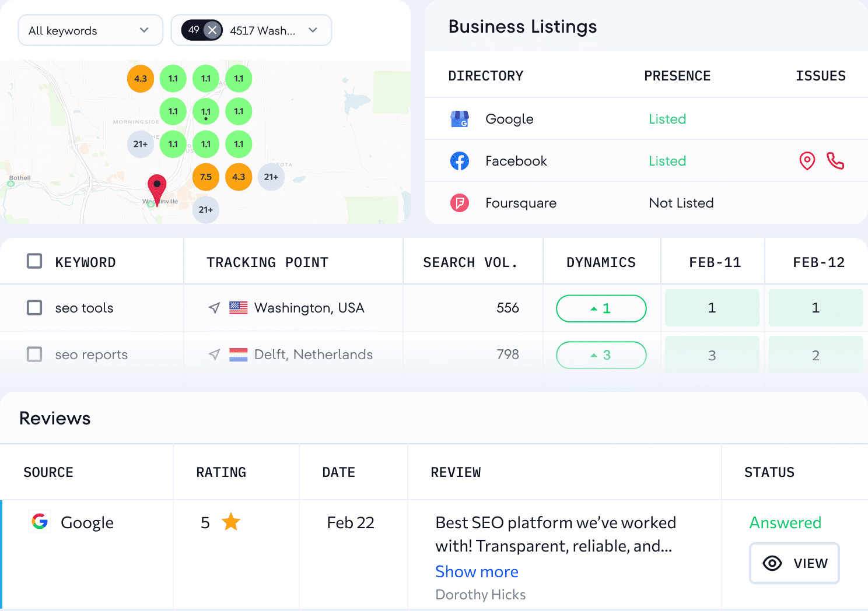The image size is (868, 611).
Task: Click reviewer name Dorothy Hicks
Action: click(481, 595)
